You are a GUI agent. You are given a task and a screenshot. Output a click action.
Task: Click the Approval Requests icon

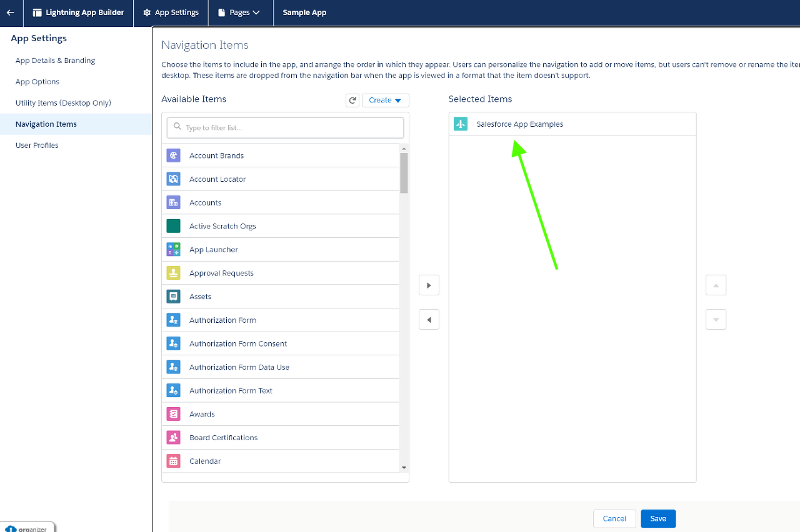point(174,273)
